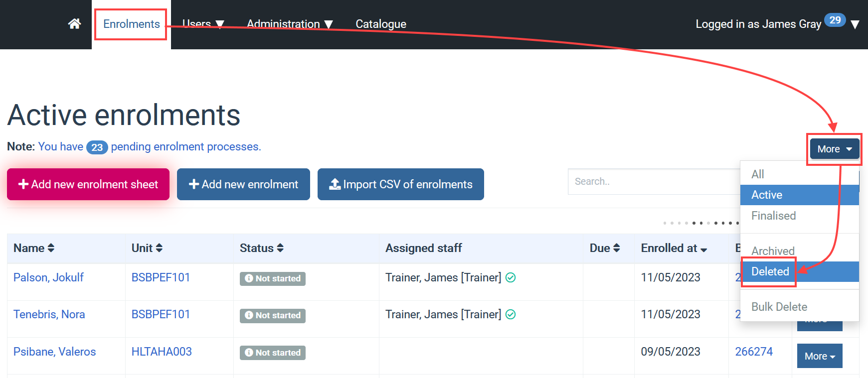Screen dimensions: 868x378
Task: Click Import CSV of enrolments button
Action: pyautogui.click(x=400, y=184)
